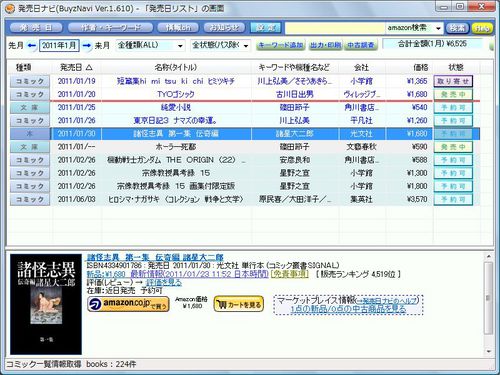The width and height of the screenshot is (500, 375).
Task: Click publisher 集英社 cell
Action: tap(362, 199)
